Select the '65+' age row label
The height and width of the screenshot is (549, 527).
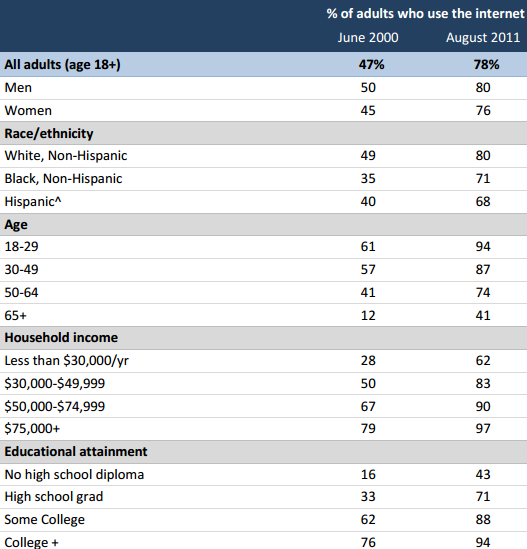click(15, 316)
